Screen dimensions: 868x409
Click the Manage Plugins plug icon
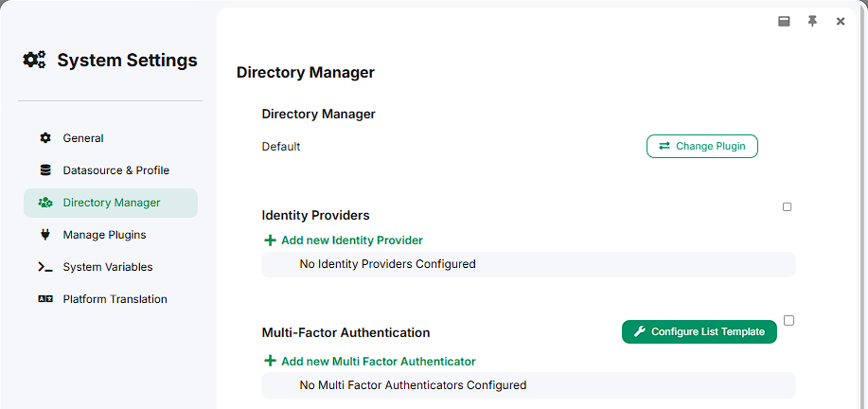pyautogui.click(x=45, y=235)
